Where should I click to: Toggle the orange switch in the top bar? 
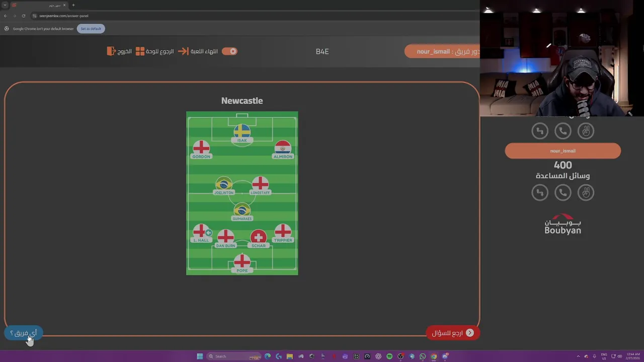click(x=229, y=51)
